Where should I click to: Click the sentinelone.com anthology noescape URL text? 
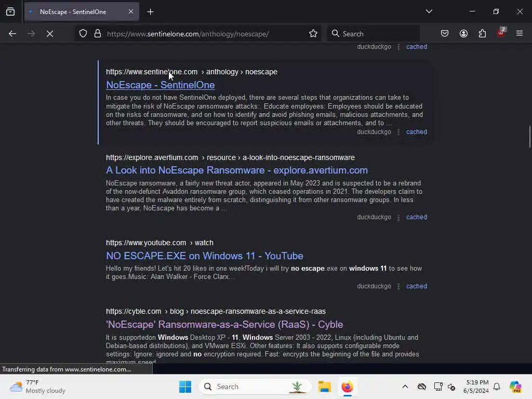(192, 72)
